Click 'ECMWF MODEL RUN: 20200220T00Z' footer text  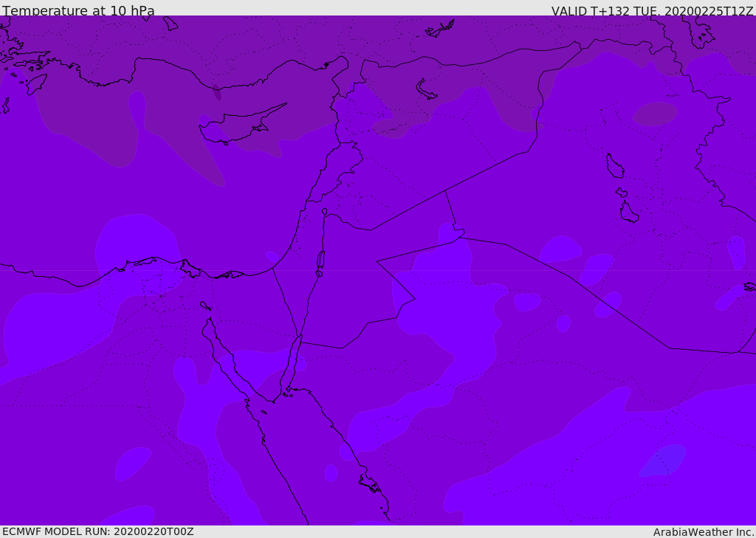point(98,531)
